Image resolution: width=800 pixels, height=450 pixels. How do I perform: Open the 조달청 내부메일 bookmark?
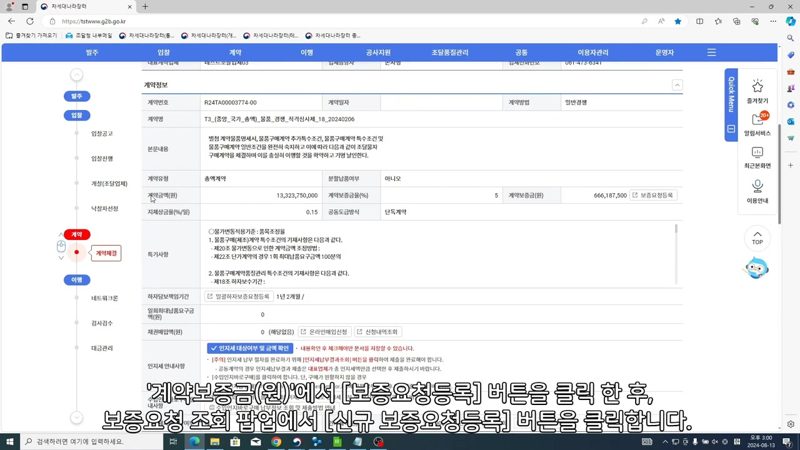point(89,36)
